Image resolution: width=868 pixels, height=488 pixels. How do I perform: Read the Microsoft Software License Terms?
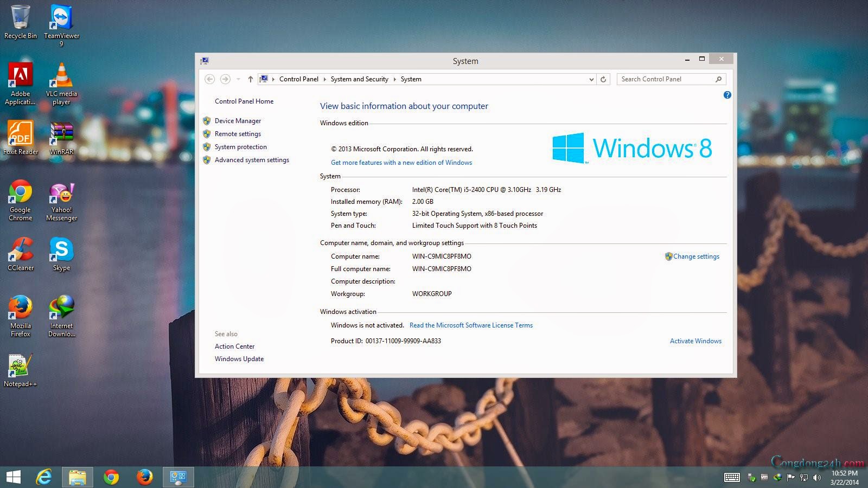pyautogui.click(x=471, y=325)
